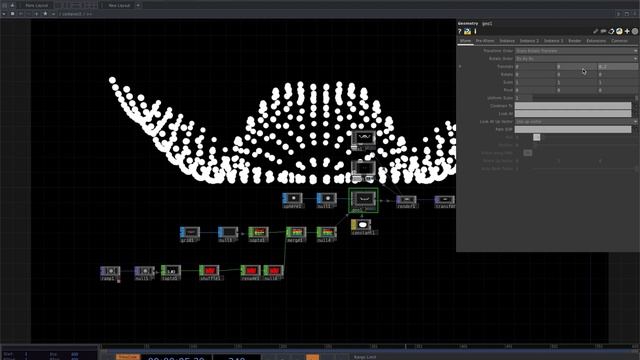The image size is (640, 360).
Task: Select the null5 TOP node
Action: coord(144,273)
